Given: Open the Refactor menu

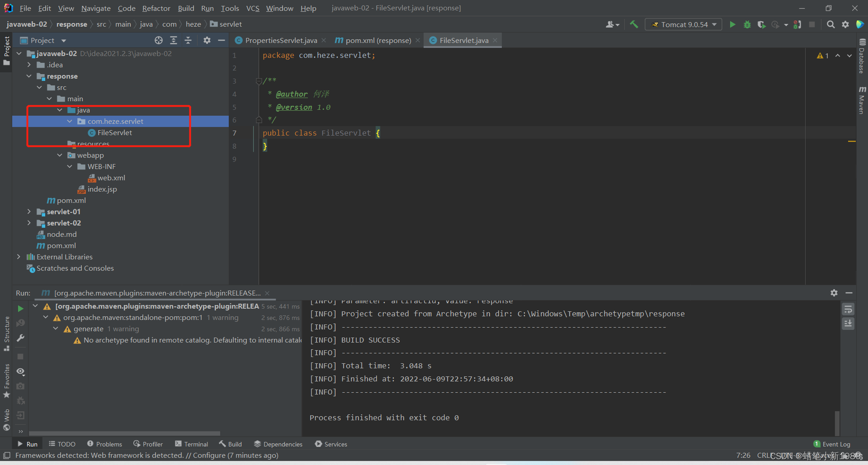Looking at the screenshot, I should tap(156, 8).
